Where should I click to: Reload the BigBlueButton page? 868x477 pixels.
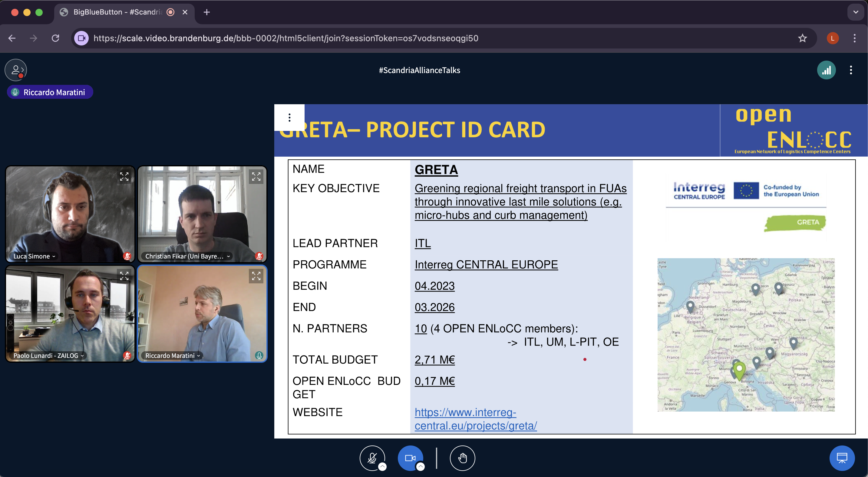[x=56, y=38]
